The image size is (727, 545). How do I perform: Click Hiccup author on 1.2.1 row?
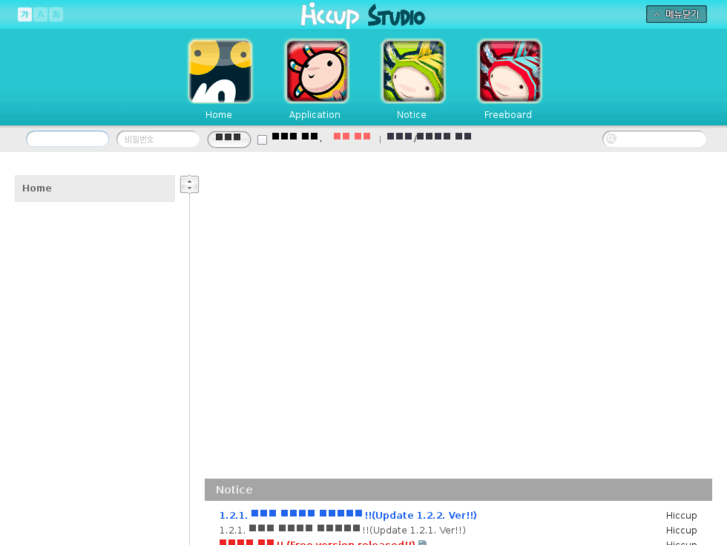pyautogui.click(x=681, y=530)
